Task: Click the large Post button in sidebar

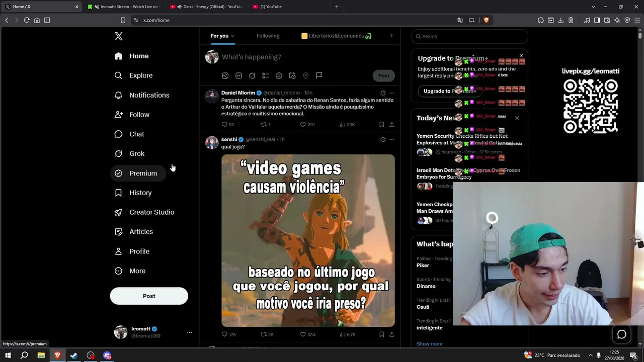Action: 149,296
